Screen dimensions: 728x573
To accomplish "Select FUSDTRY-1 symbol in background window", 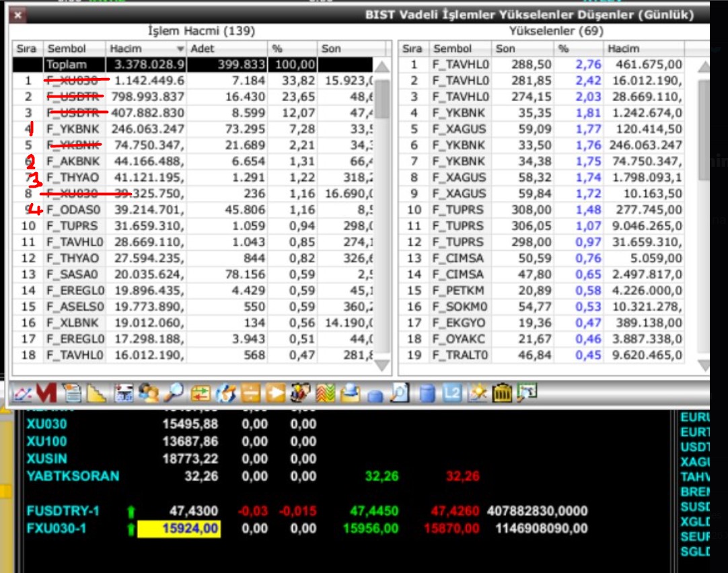I will 63,511.
